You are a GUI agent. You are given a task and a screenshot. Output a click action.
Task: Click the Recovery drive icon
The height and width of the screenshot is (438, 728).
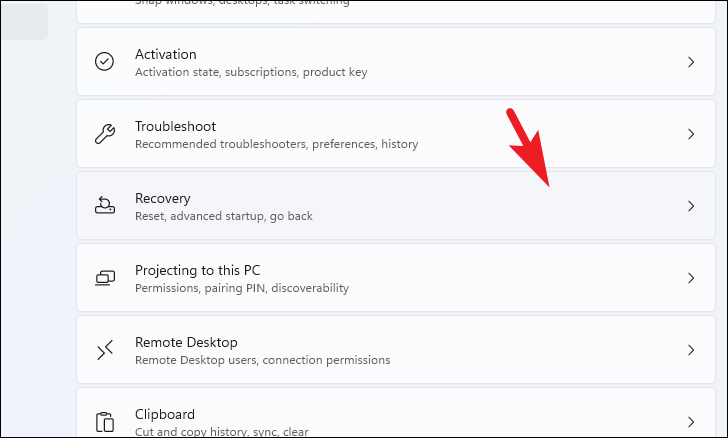click(105, 205)
